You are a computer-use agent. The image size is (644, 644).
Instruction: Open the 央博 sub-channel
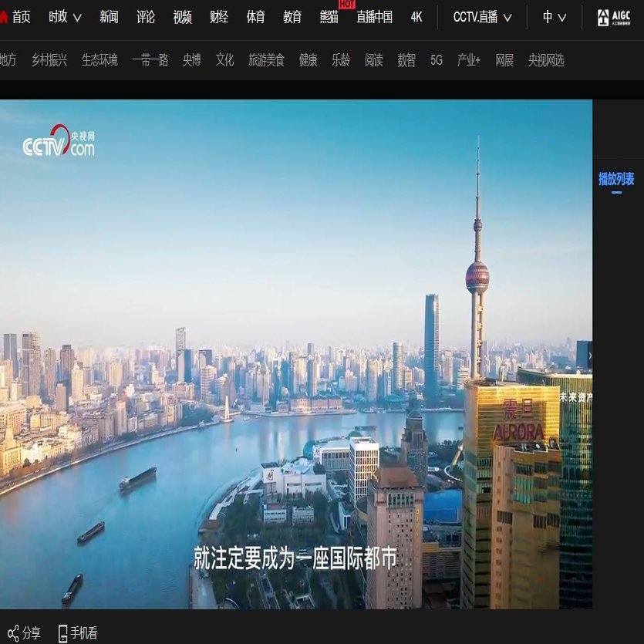pos(192,60)
